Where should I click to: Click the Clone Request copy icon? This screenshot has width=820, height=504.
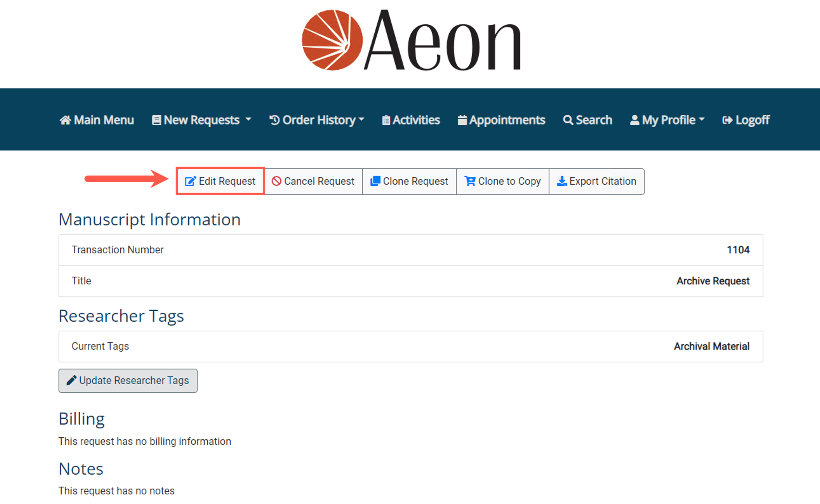pyautogui.click(x=375, y=181)
